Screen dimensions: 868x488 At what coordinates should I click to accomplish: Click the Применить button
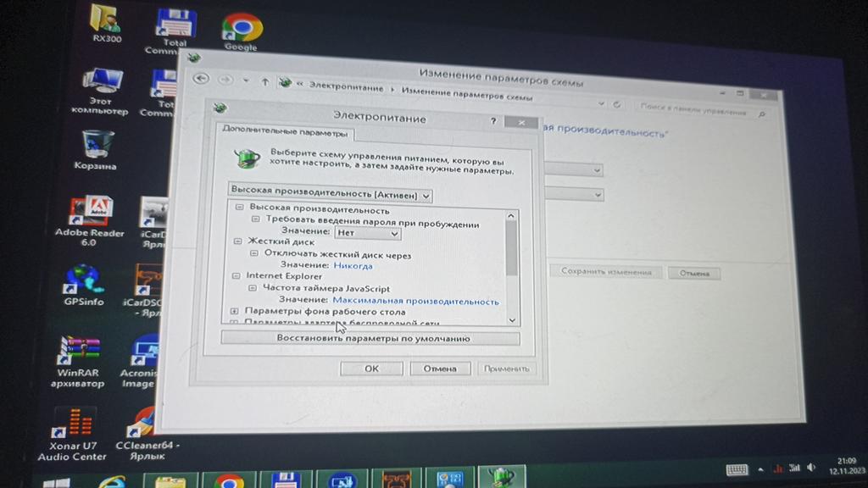(506, 369)
